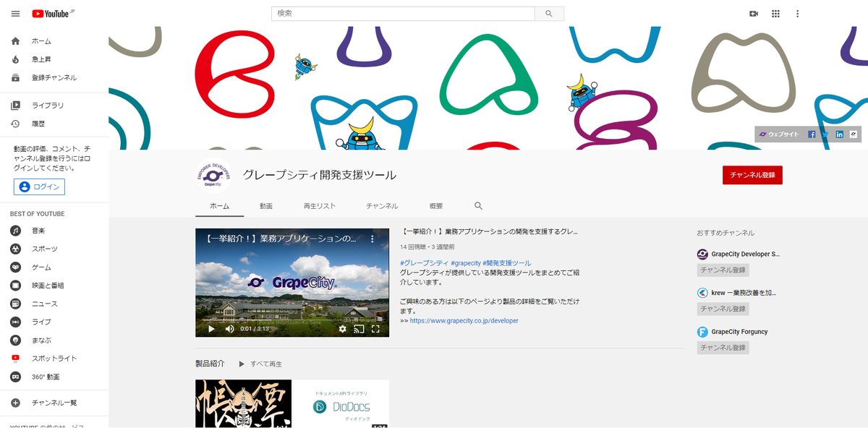Switch to the チャンネル tab
This screenshot has height=428, width=868.
click(x=382, y=206)
